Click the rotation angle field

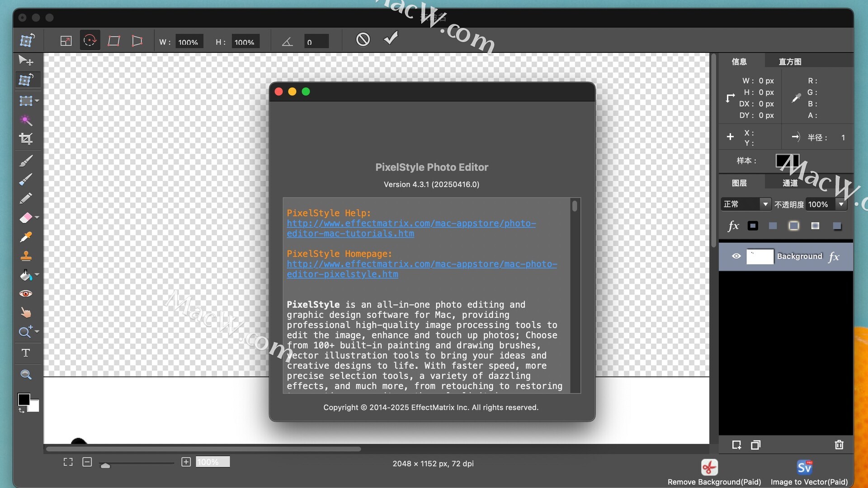316,42
